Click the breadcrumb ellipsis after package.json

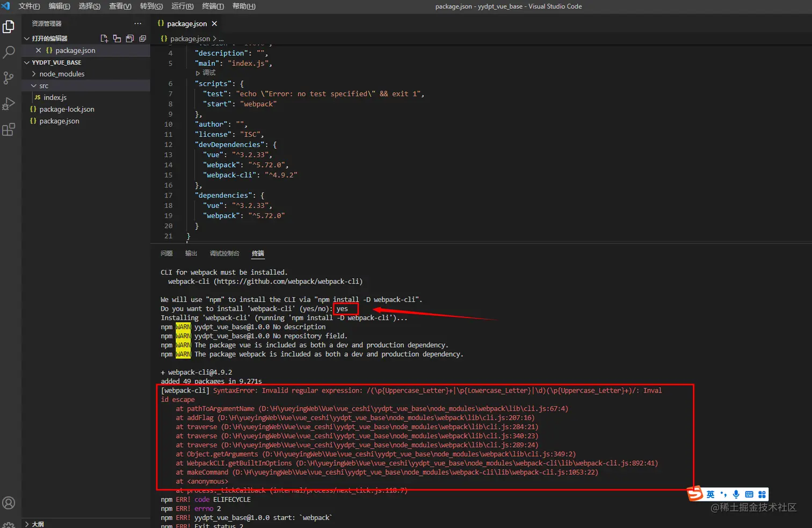click(221, 39)
